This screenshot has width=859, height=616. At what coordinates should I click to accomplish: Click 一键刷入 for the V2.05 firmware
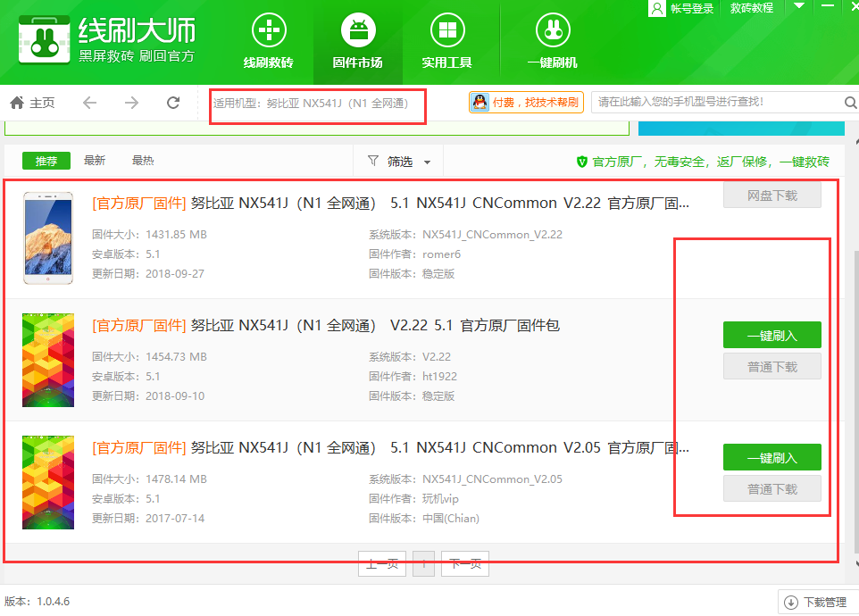tap(771, 457)
